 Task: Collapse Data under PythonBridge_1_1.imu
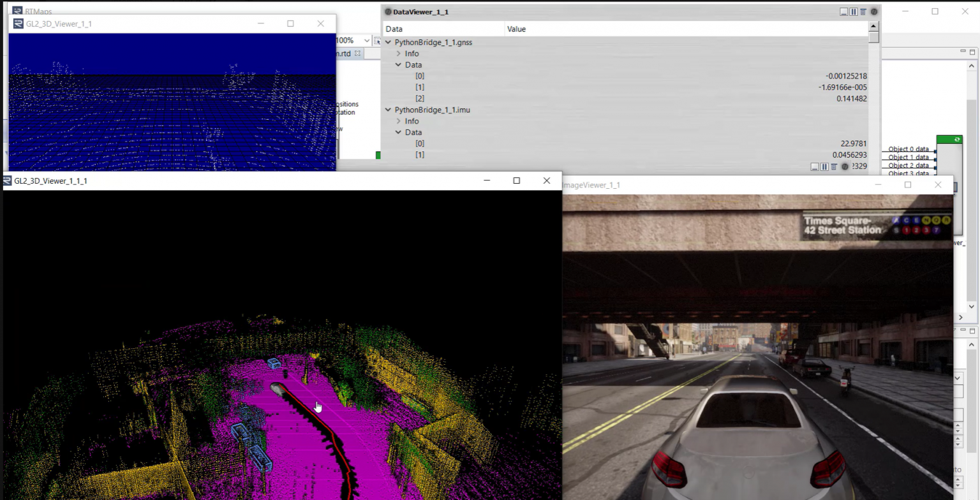coord(399,133)
